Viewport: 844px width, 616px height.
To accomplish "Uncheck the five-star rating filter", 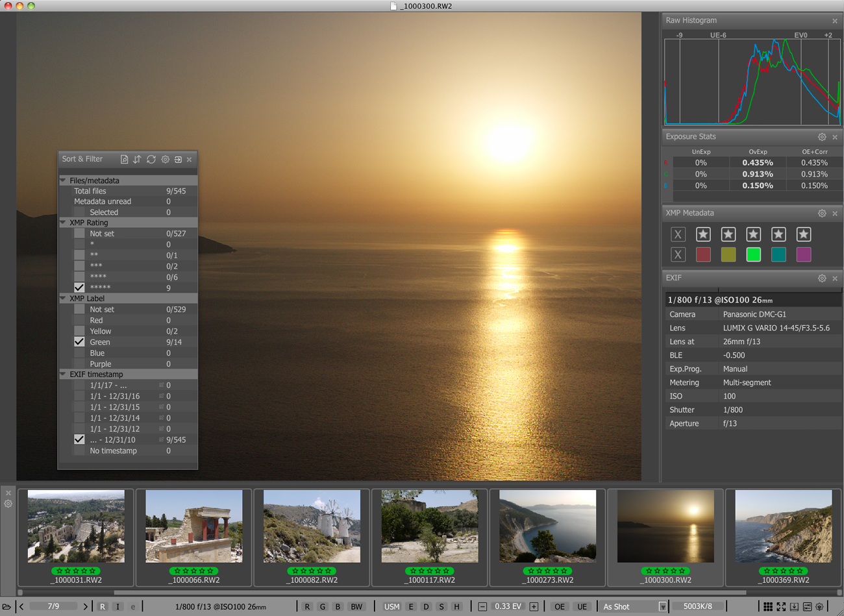I will 79,288.
